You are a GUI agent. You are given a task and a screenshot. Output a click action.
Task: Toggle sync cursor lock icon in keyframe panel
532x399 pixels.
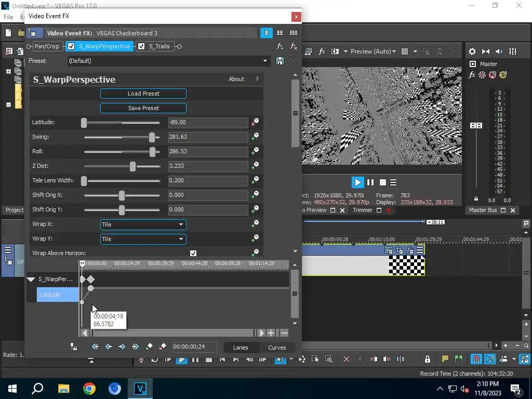coord(74,347)
